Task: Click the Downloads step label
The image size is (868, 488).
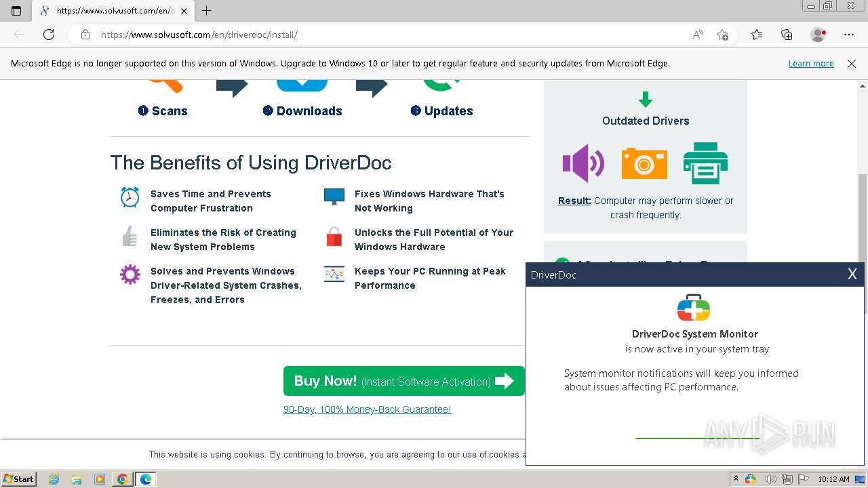Action: click(x=302, y=111)
